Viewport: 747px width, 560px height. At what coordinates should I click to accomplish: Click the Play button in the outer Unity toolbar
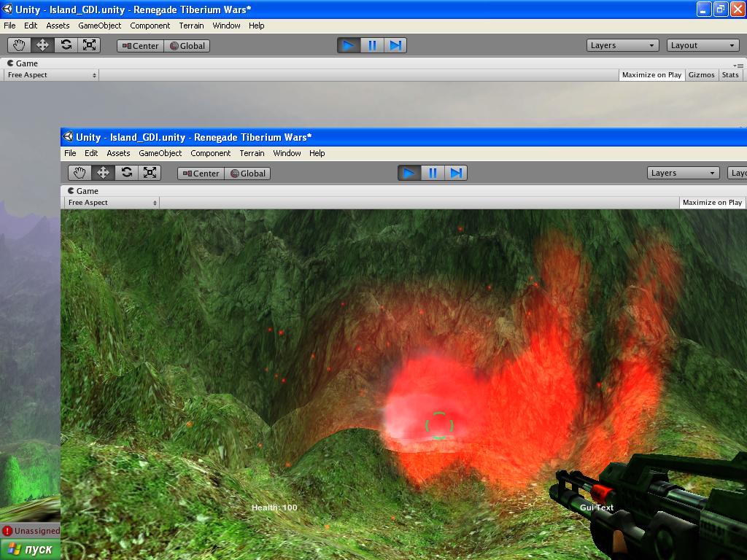click(349, 45)
